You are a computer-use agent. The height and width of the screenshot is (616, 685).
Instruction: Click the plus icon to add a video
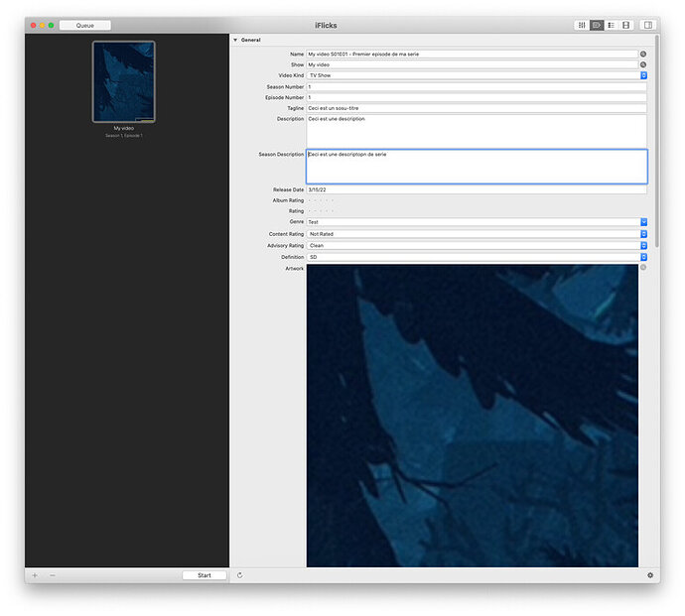(x=35, y=575)
